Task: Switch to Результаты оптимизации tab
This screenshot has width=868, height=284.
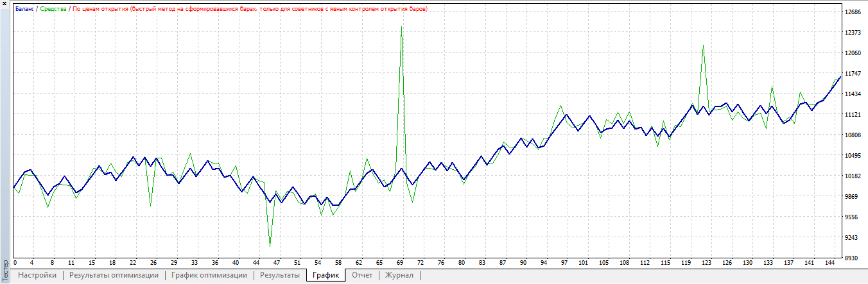Action: pos(114,276)
